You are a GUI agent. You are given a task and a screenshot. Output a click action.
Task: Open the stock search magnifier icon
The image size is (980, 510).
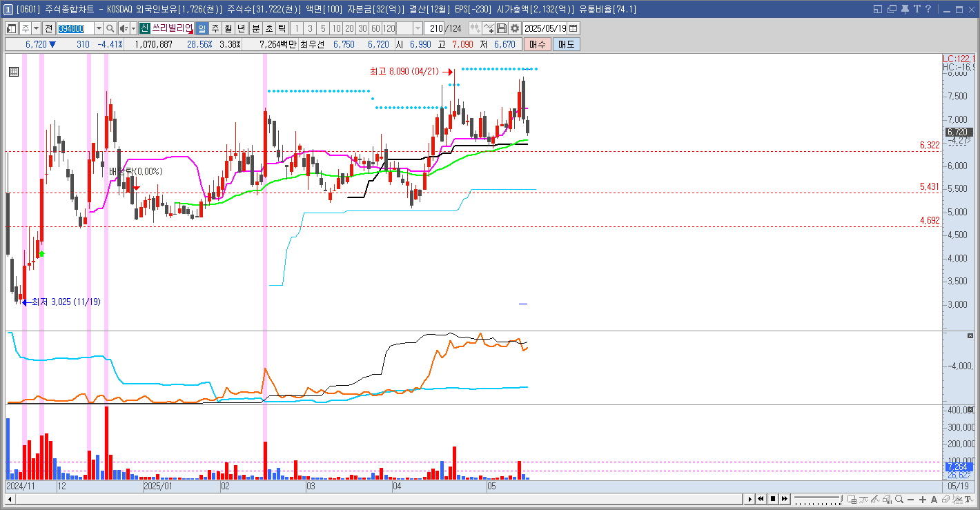pyautogui.click(x=110, y=28)
